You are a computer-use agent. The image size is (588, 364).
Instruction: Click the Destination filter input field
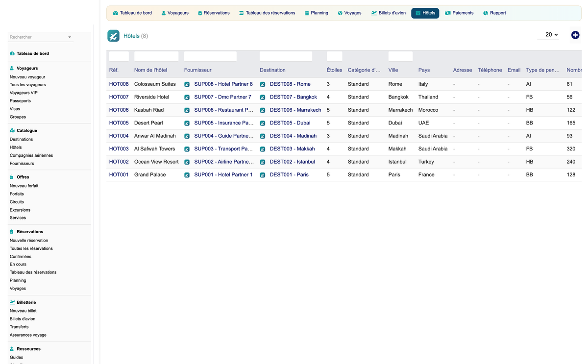click(286, 56)
